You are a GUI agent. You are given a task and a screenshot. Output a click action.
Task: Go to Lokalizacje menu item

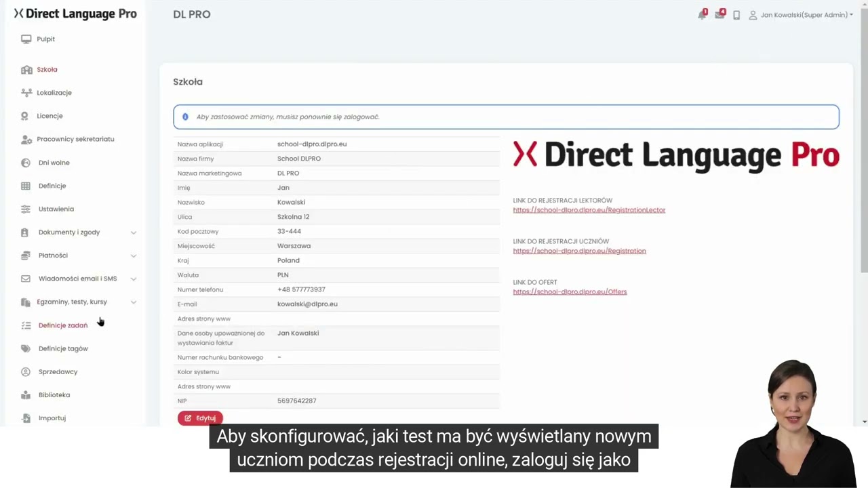tap(54, 93)
